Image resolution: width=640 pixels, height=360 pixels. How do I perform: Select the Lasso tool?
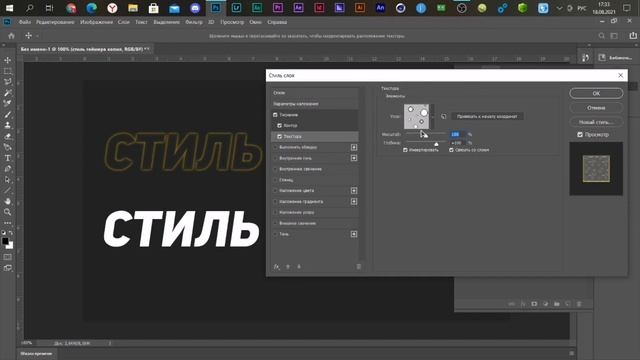coord(7,82)
